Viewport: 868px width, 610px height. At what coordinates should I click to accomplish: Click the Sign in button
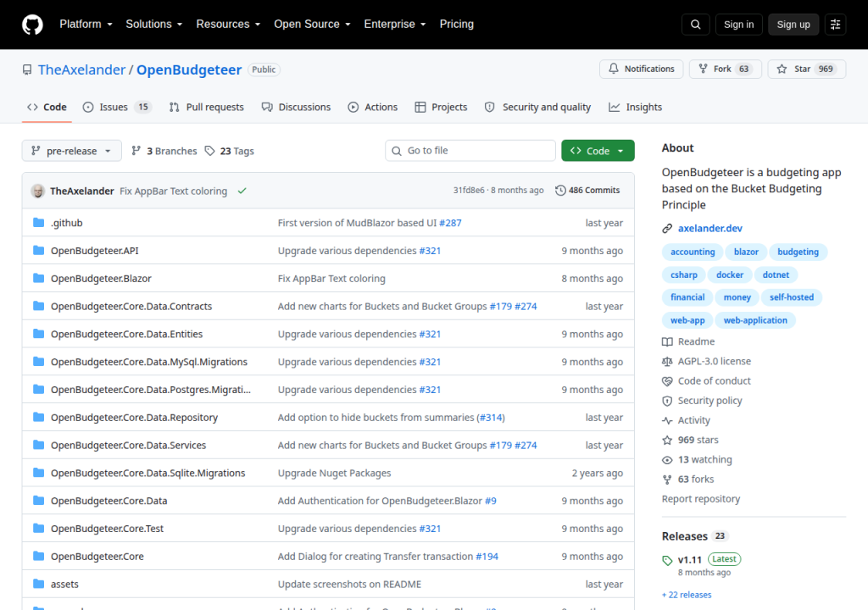coord(738,25)
